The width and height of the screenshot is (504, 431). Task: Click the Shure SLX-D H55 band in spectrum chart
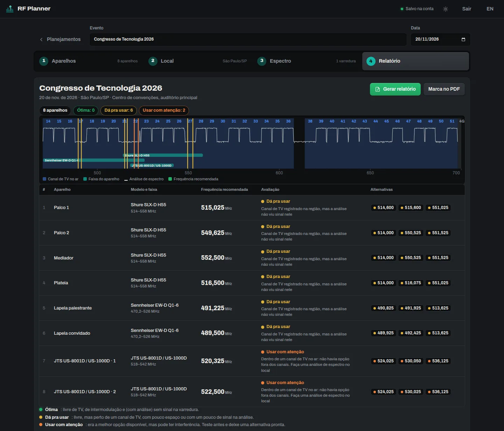163,155
